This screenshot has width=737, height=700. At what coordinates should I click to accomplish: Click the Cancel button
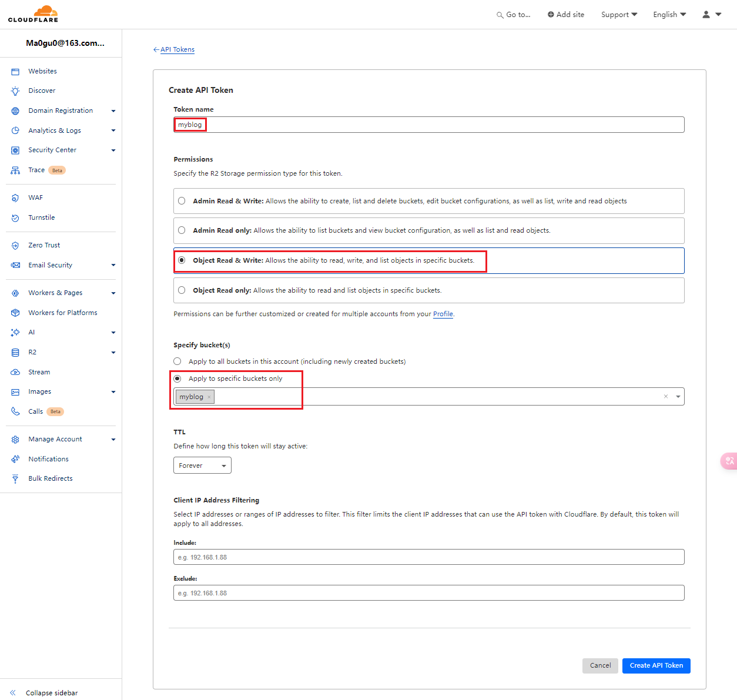600,666
